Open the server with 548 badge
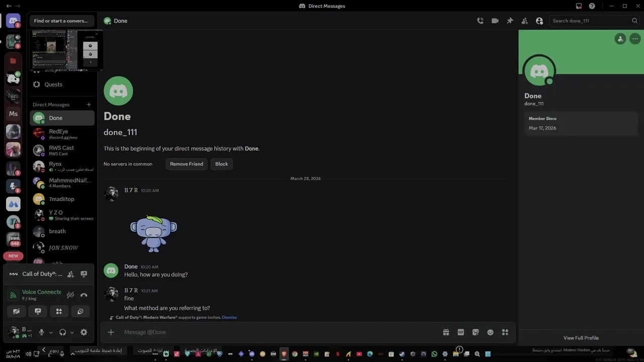644x362 pixels. point(13,239)
